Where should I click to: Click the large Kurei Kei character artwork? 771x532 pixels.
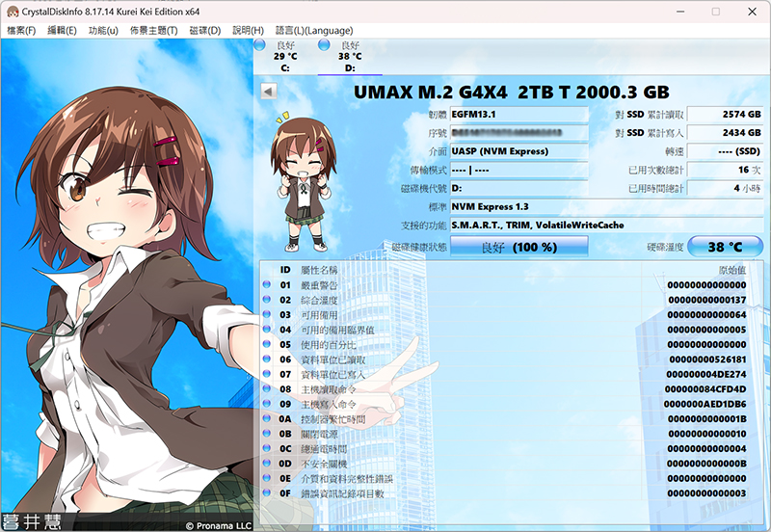point(127,285)
